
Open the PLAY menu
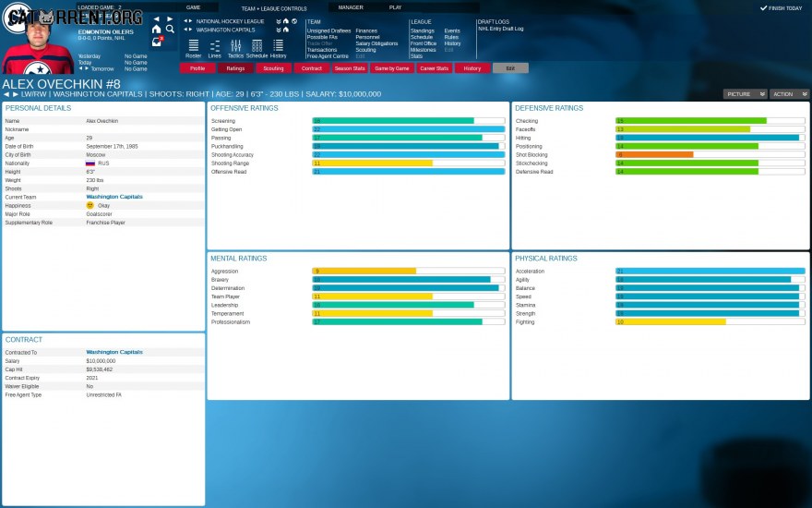[x=395, y=7]
